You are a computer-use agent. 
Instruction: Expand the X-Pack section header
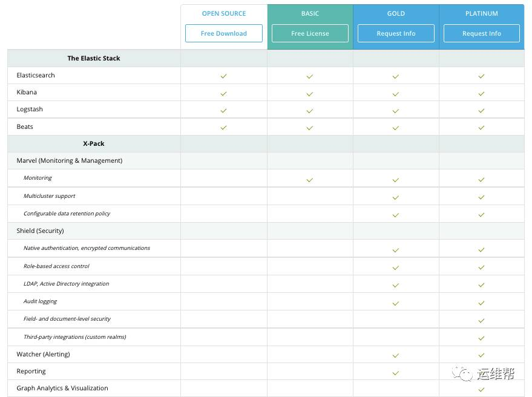(x=93, y=143)
